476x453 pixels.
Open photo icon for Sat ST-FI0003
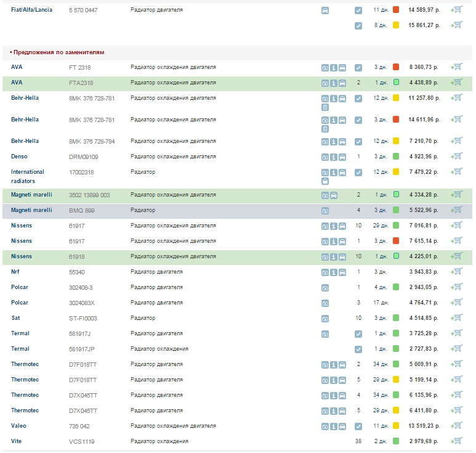(x=325, y=319)
